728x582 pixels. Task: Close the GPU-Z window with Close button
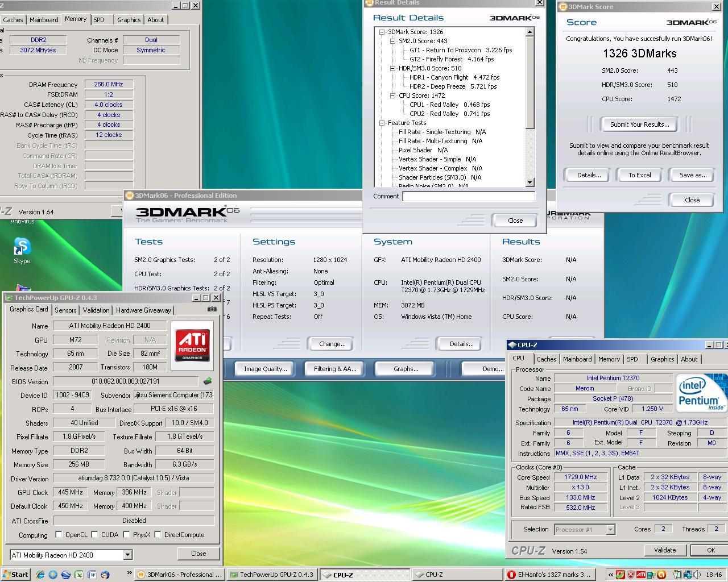(x=198, y=554)
